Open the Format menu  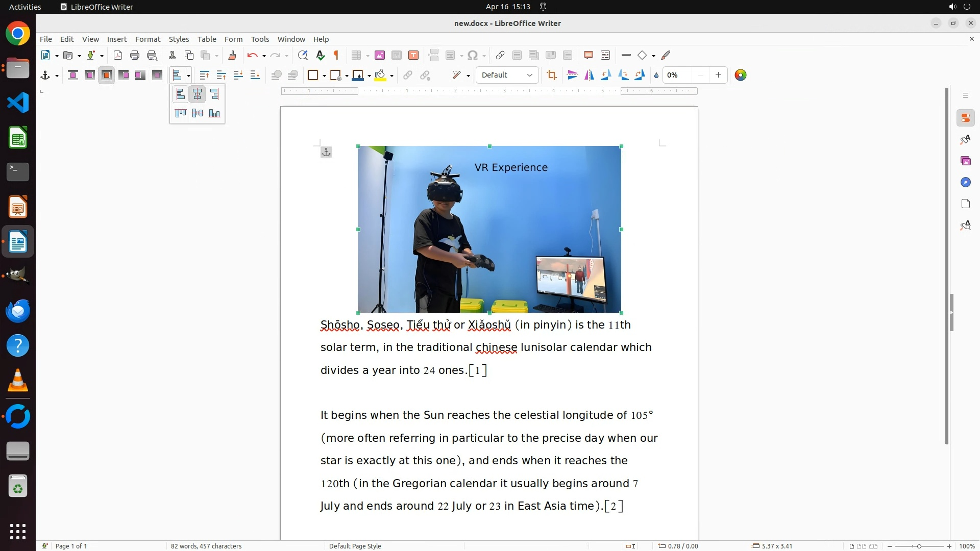pyautogui.click(x=148, y=39)
